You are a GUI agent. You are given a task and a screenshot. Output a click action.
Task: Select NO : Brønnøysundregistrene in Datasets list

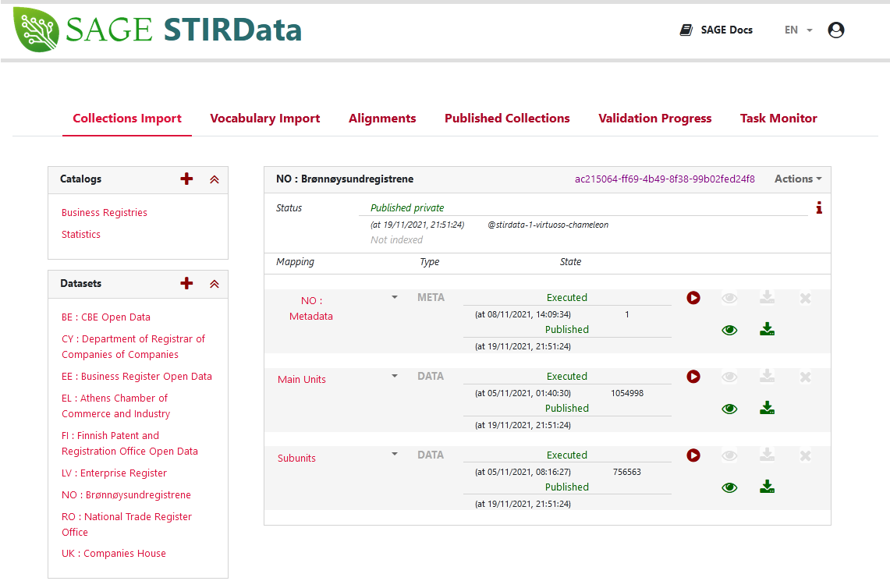[x=126, y=495]
